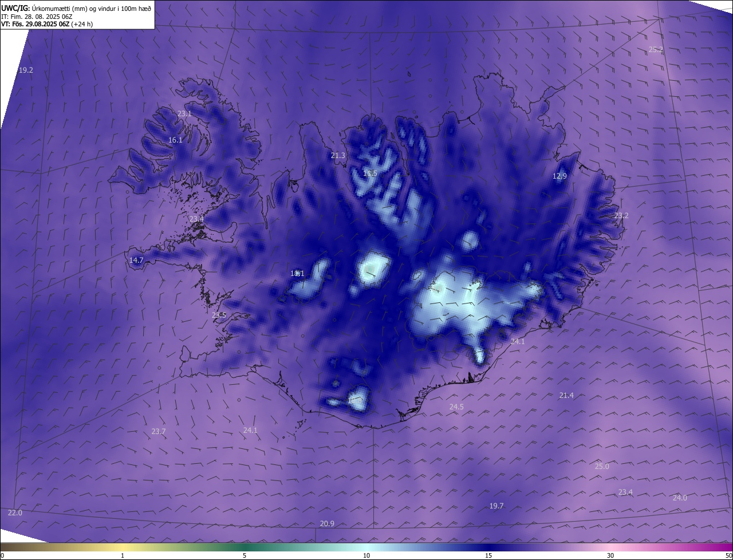The height and width of the screenshot is (560, 733).
Task: Click the 11.1 value label
Action: (297, 273)
